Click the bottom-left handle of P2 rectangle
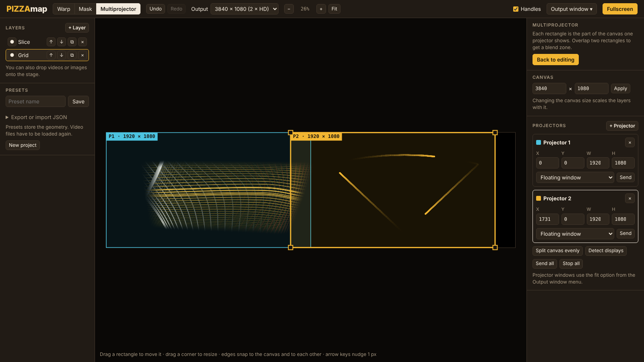This screenshot has width=644, height=362. [x=291, y=247]
